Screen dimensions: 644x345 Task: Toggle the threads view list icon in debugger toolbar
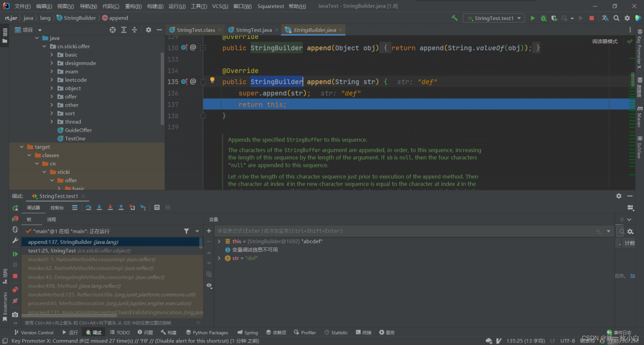coord(75,207)
